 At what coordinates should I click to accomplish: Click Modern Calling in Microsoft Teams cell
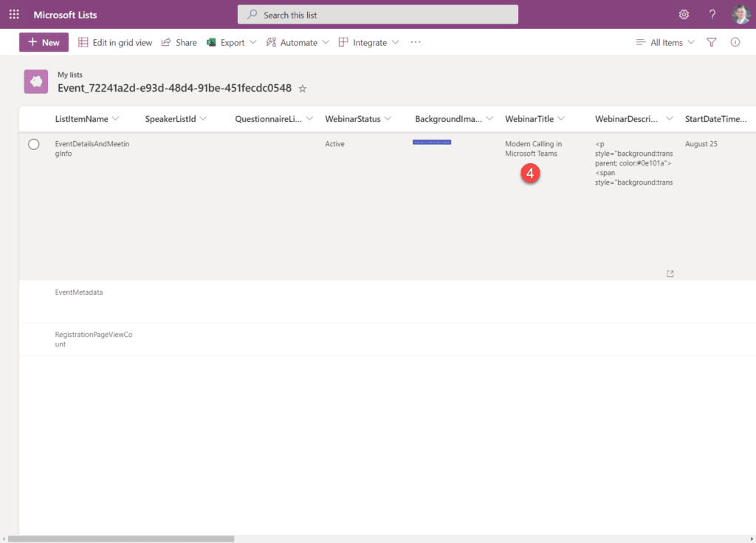click(x=533, y=148)
